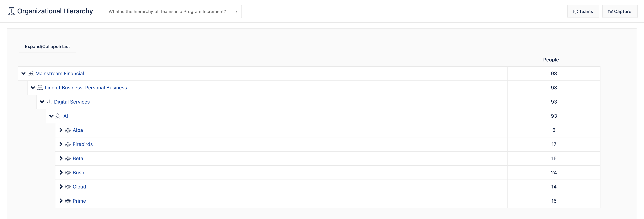Screen dimensions: 644x219
Task: Click people count 93 for AI
Action: 554,116
